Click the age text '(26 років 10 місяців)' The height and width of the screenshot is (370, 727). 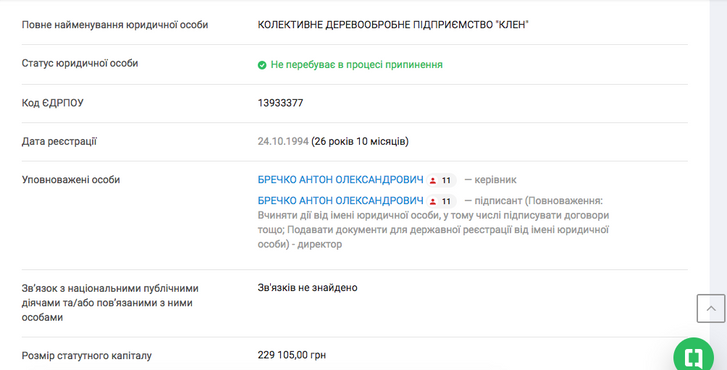click(x=360, y=141)
